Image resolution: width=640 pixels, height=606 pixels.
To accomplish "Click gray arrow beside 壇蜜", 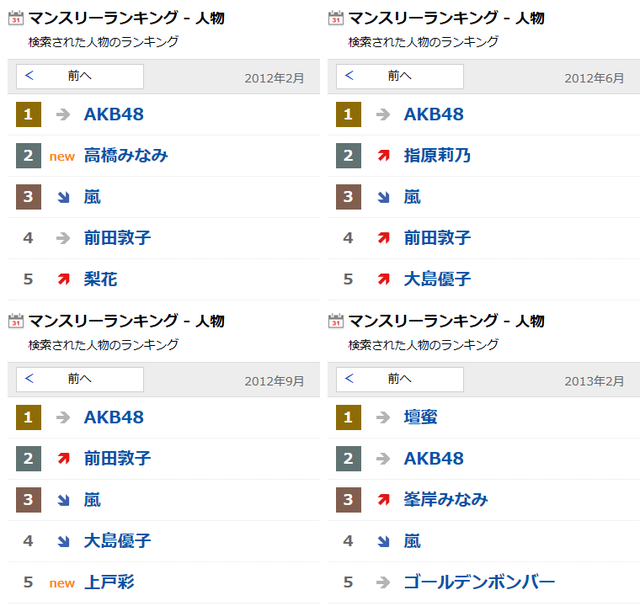I will tap(383, 417).
